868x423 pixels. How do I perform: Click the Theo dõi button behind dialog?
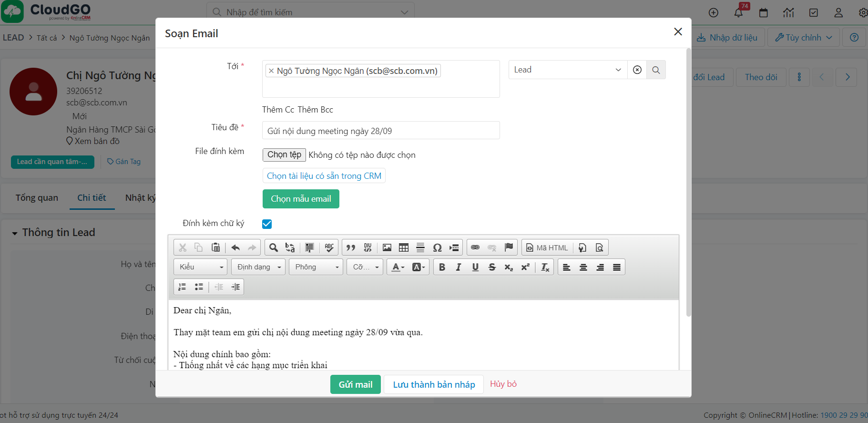pos(761,77)
